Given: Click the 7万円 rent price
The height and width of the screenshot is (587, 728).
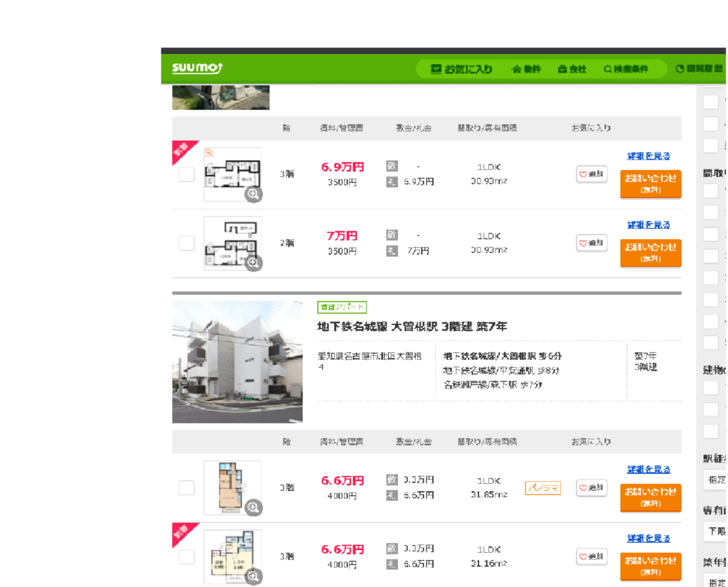Looking at the screenshot, I should click(342, 236).
